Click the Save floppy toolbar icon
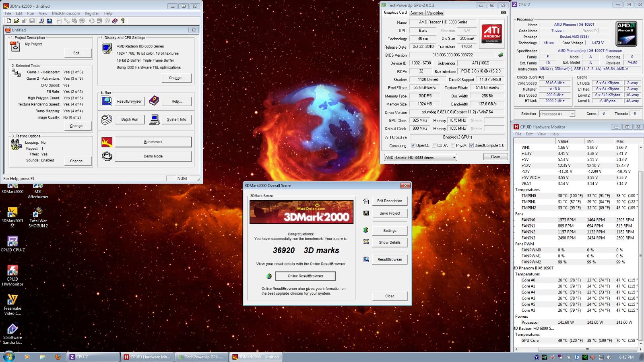Screen dimensions: 644x362 coord(32,21)
